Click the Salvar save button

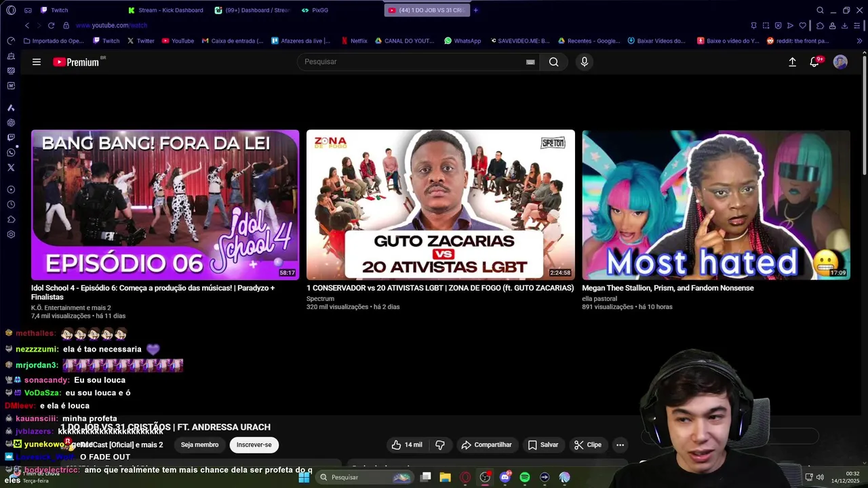[x=542, y=445]
